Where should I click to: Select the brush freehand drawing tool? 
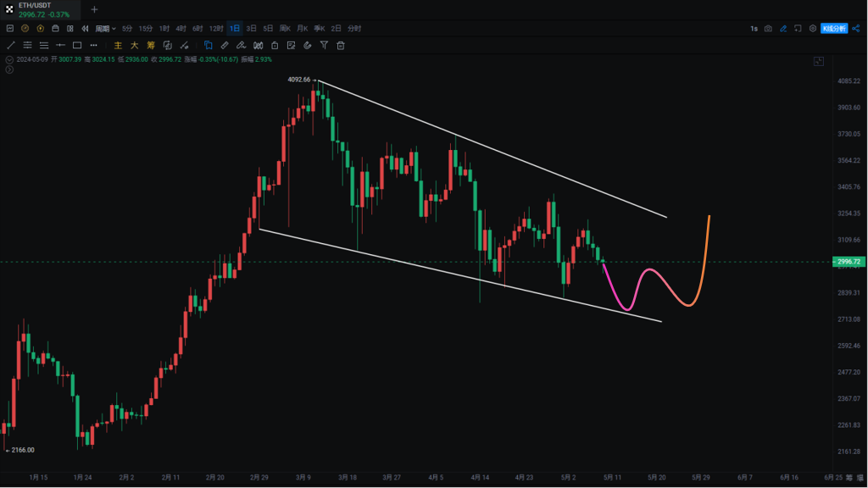[x=241, y=46]
